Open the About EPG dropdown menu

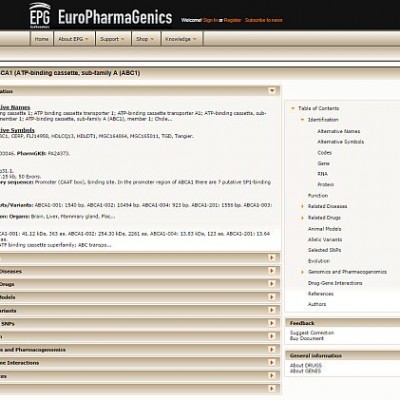[x=74, y=39]
